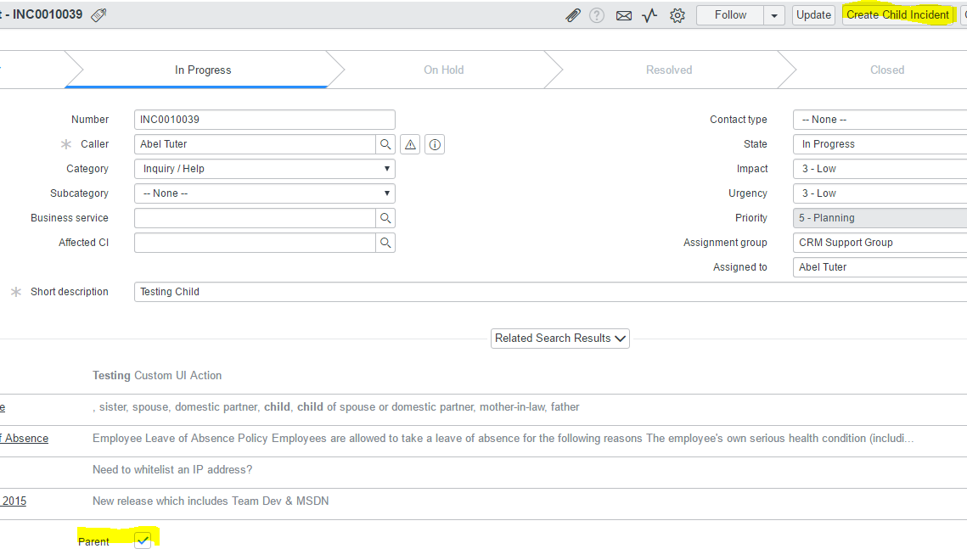Select the On Hold stage
The image size is (967, 560).
click(443, 70)
